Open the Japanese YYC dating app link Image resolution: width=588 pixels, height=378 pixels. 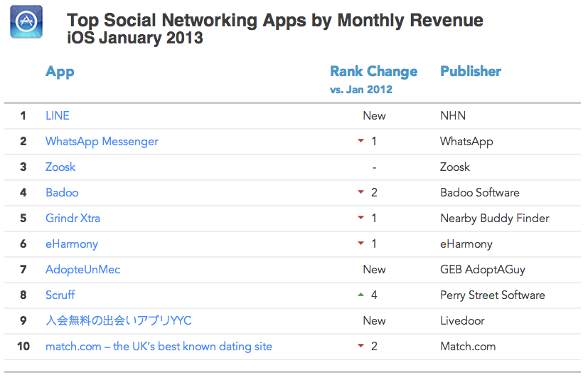pos(119,321)
